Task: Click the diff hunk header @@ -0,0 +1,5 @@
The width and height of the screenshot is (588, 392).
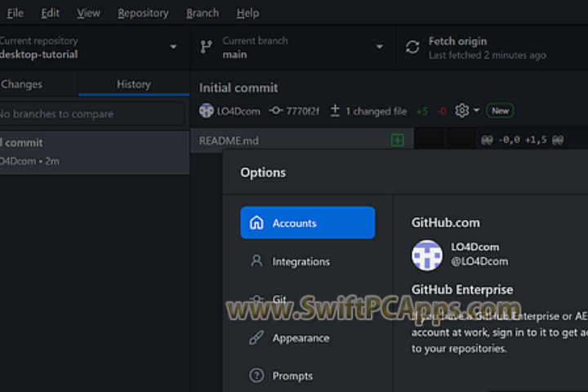Action: (523, 140)
